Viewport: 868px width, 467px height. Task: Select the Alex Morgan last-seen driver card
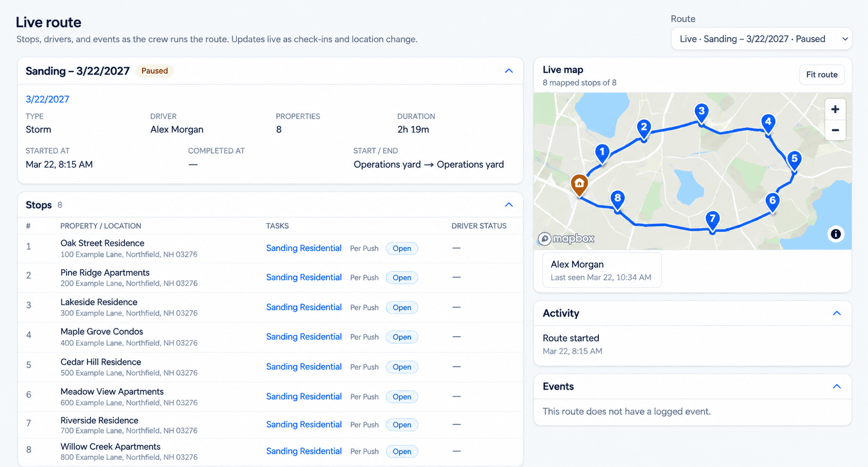[602, 270]
